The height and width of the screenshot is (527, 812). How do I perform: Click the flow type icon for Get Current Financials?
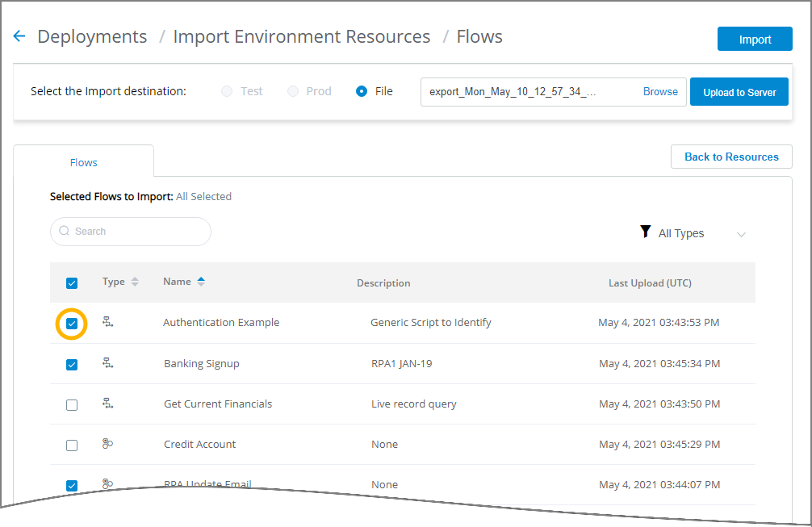pos(107,404)
